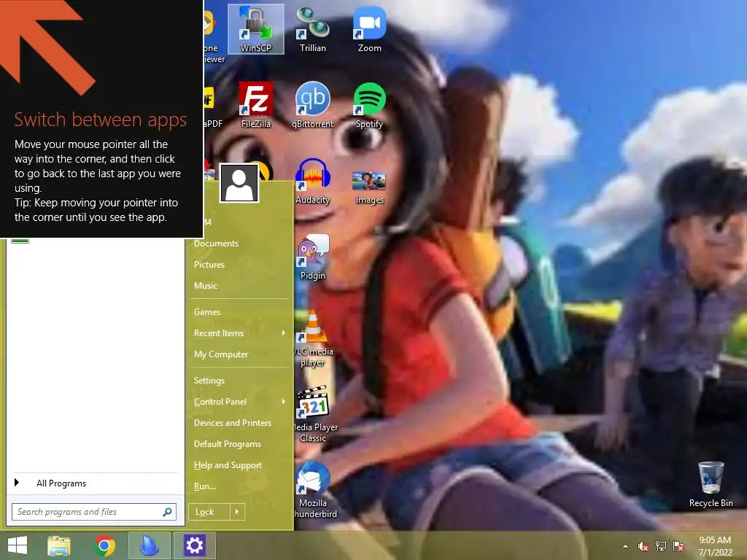Viewport: 747px width, 560px height.
Task: Open Pictures from the start menu
Action: point(209,264)
